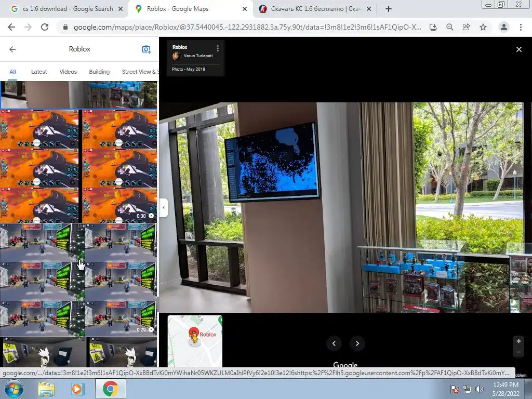
Task: Close the photo viewer with the X
Action: point(519,49)
